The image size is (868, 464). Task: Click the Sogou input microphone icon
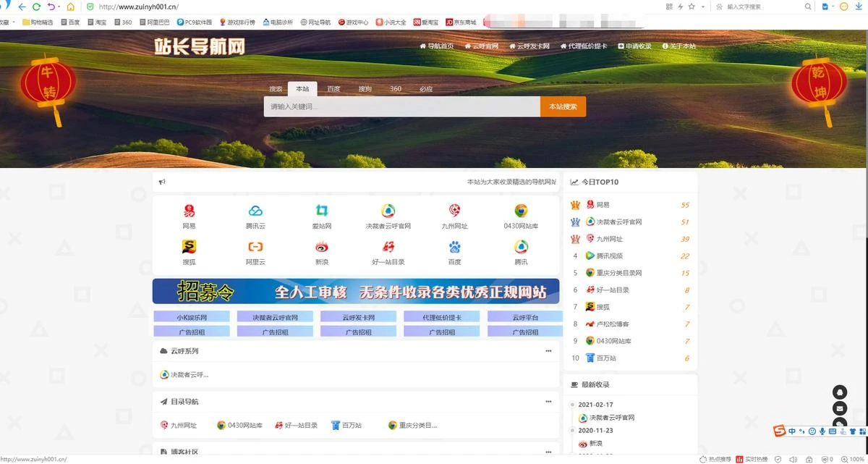[x=822, y=431]
